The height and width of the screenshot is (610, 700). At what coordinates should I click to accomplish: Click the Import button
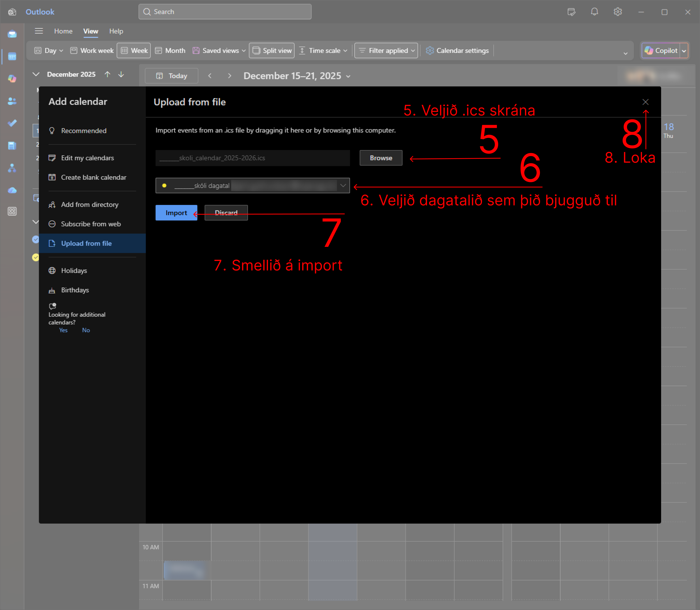pos(176,213)
